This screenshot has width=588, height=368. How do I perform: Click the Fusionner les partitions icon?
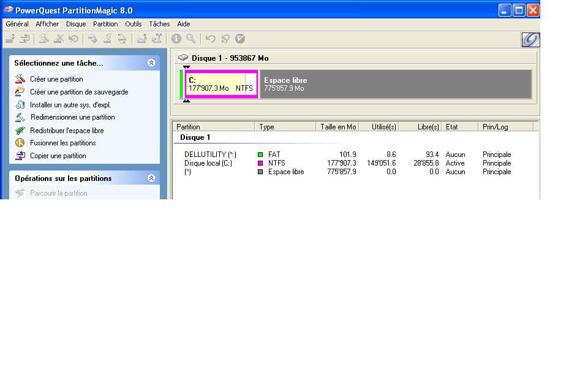pos(20,143)
